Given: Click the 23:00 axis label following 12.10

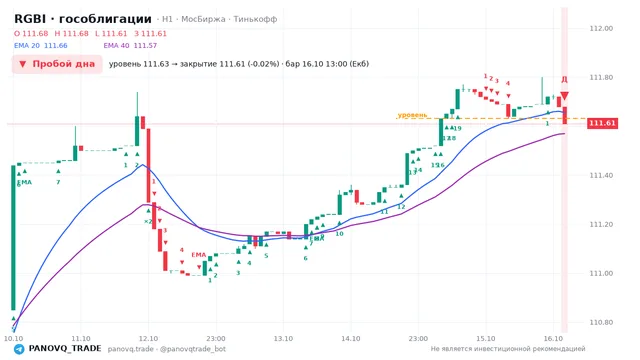Looking at the screenshot, I should pos(216,338).
